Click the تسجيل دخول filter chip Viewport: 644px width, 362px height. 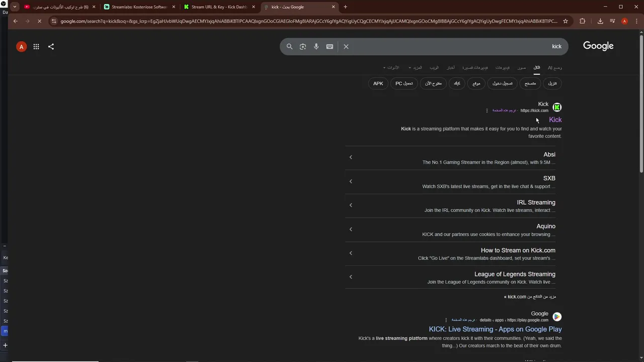point(502,83)
